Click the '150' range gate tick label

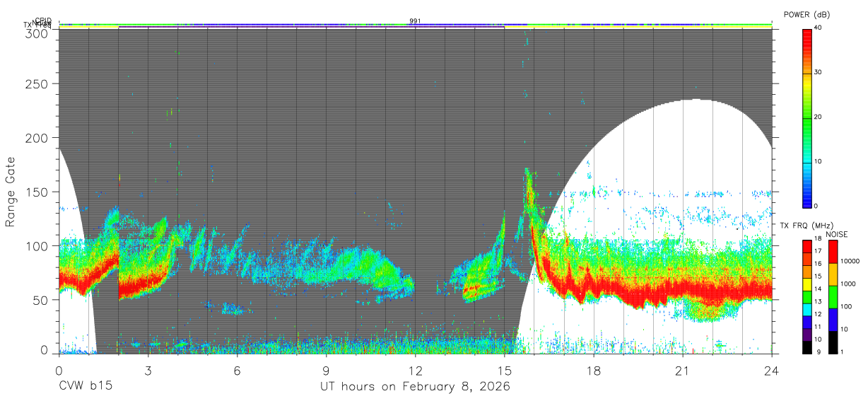(38, 192)
